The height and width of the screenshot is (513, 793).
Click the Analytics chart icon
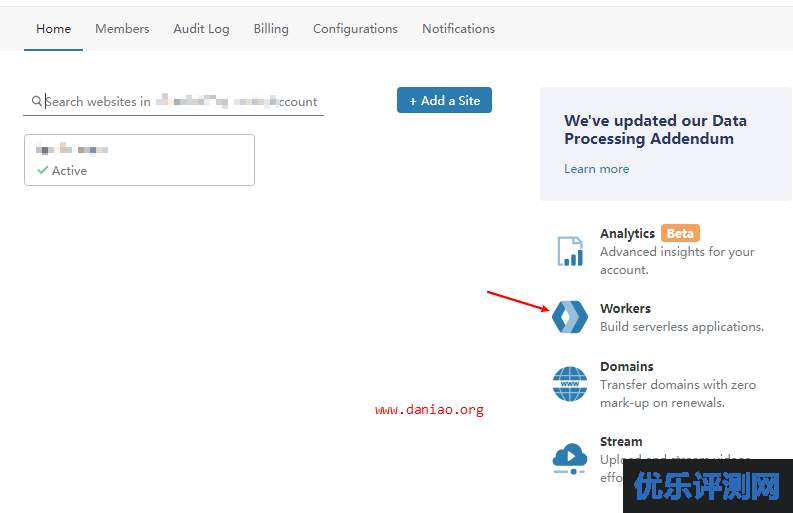[x=570, y=251]
